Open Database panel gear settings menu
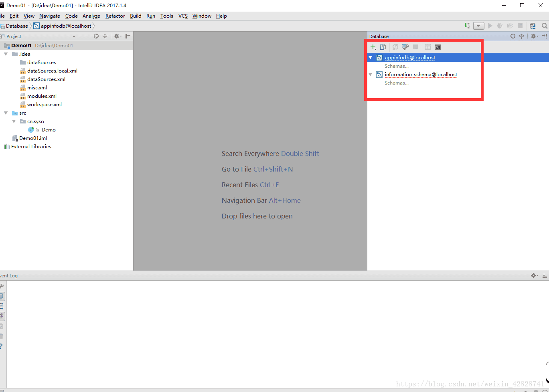The width and height of the screenshot is (549, 392). tap(534, 36)
